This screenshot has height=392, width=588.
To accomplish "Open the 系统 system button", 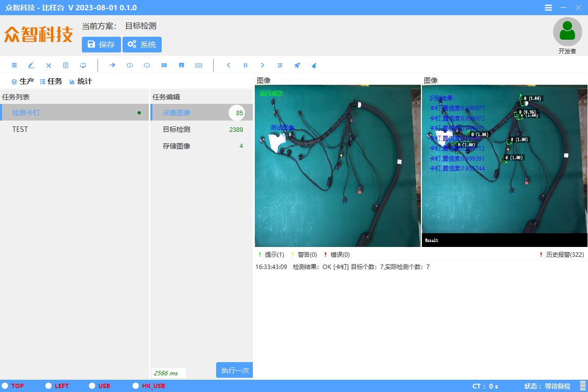I will [142, 45].
